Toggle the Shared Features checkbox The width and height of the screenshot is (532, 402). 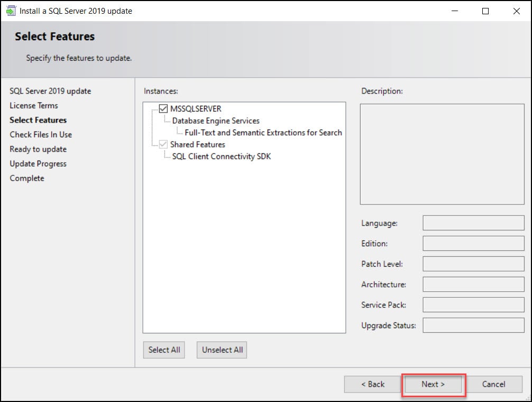[163, 144]
